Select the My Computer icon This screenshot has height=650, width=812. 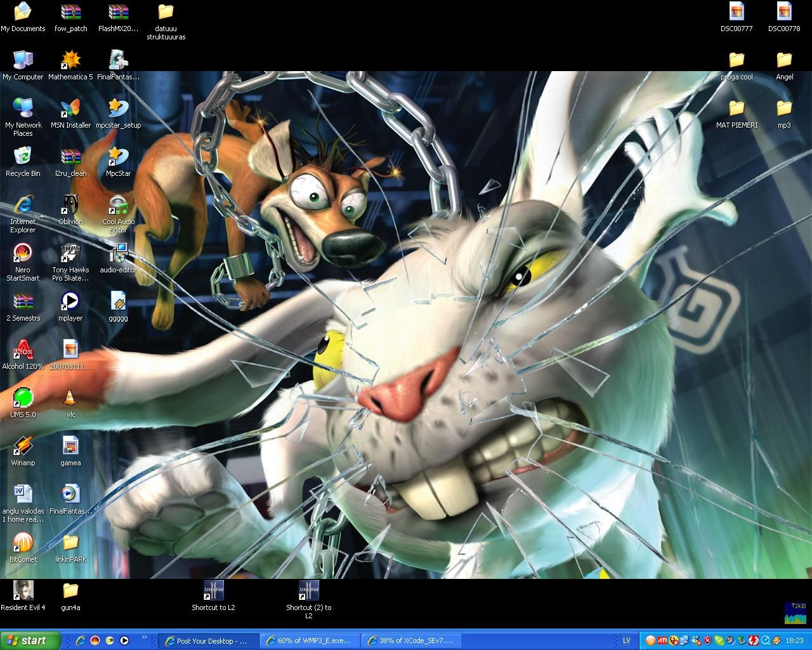[x=23, y=65]
